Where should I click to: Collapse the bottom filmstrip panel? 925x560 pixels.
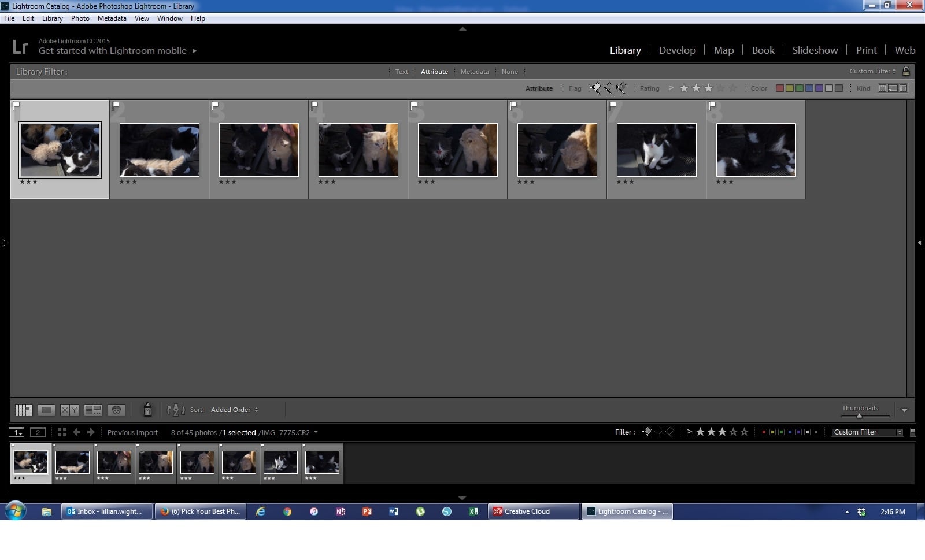(462, 498)
